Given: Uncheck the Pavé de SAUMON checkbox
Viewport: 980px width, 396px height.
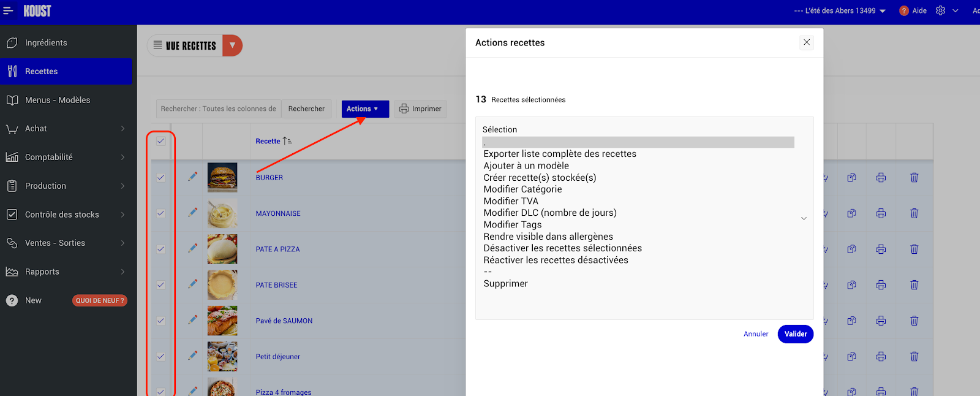Looking at the screenshot, I should pos(160,321).
